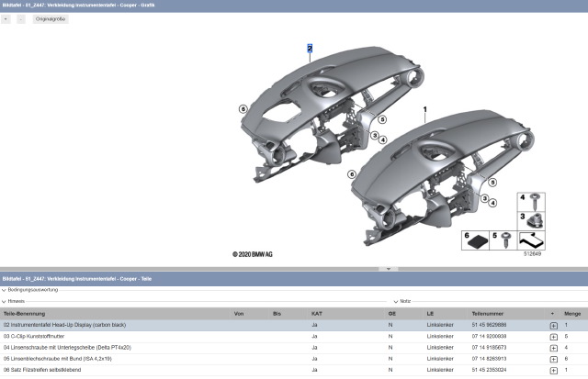
Task: Select legend box 6 showing the felt strip
Action: point(476,240)
